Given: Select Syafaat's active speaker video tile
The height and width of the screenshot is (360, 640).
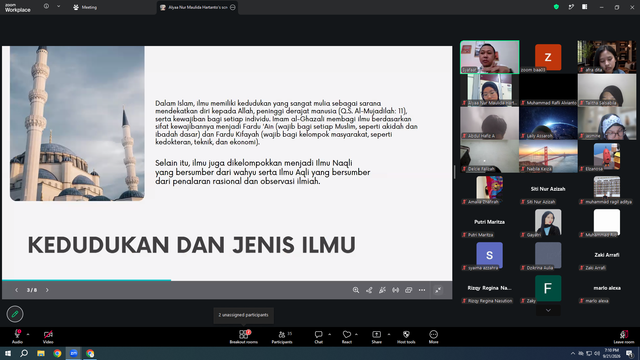Looking at the screenshot, I should (489, 57).
